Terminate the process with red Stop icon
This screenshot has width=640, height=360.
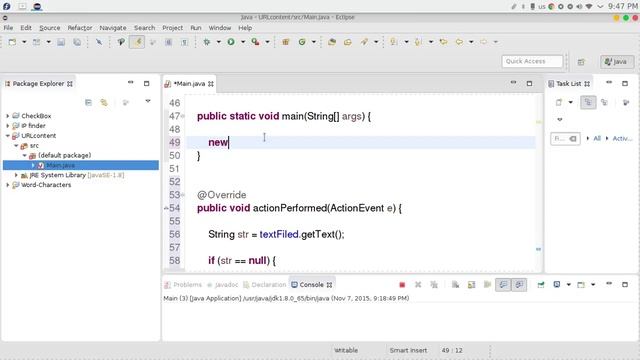(402, 285)
